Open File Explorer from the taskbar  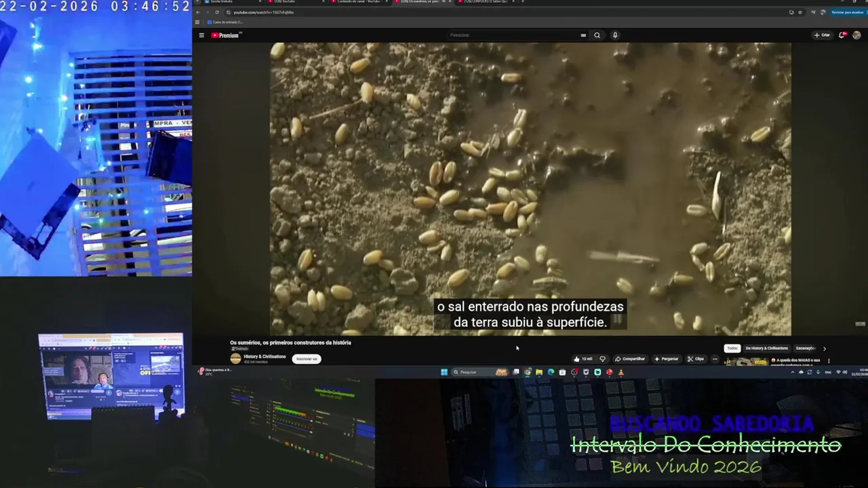(539, 372)
